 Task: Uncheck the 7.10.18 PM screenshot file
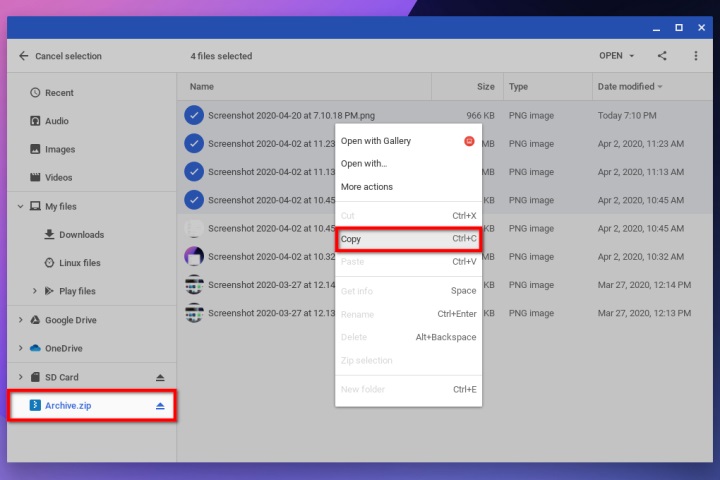[x=194, y=115]
